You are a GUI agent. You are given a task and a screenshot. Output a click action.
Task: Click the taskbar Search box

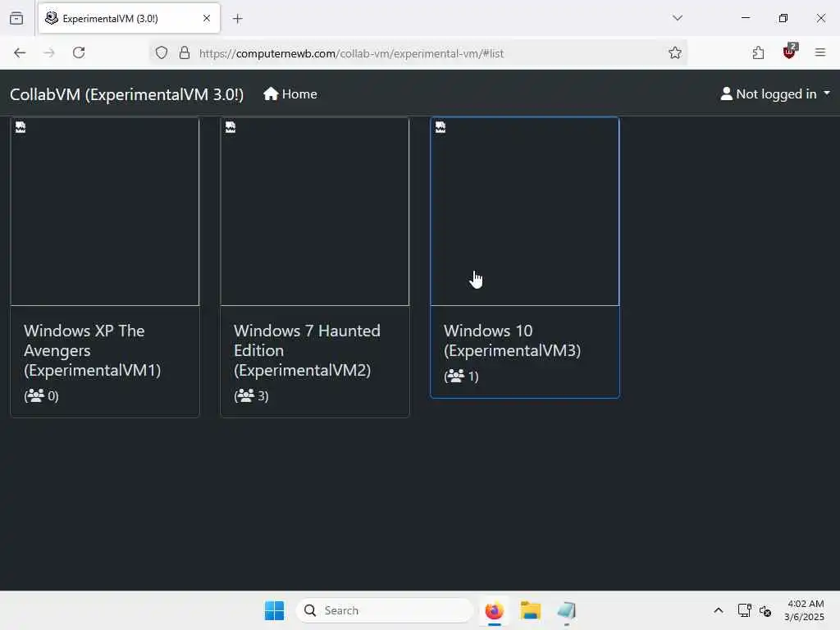click(x=384, y=610)
